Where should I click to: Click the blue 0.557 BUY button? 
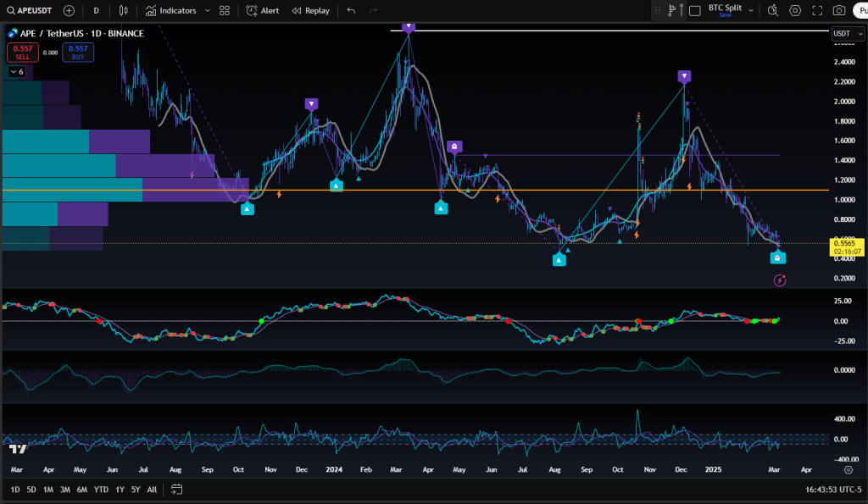pos(78,52)
